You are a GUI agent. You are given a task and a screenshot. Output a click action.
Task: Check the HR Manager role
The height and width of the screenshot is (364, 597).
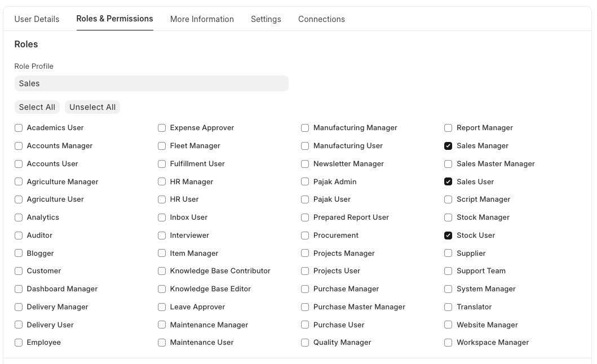(161, 181)
